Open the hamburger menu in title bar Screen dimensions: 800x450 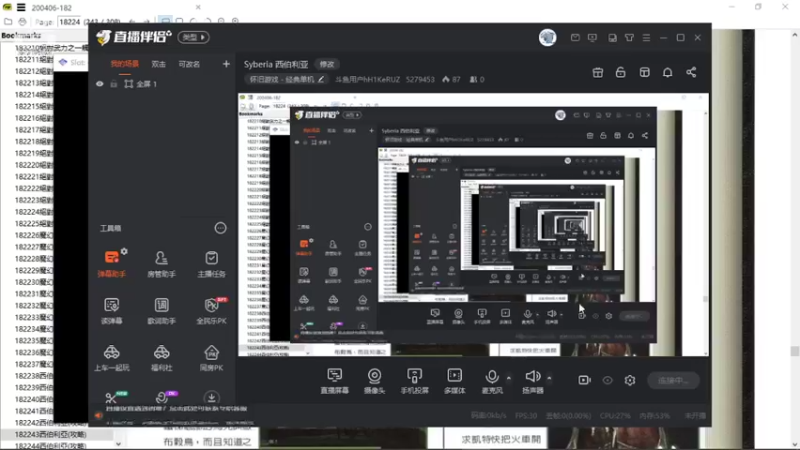(x=646, y=38)
